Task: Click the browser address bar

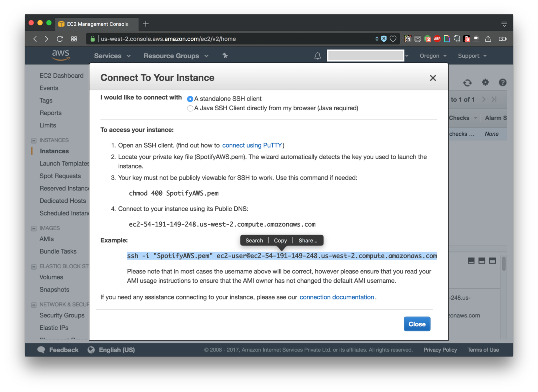Action: (x=235, y=39)
